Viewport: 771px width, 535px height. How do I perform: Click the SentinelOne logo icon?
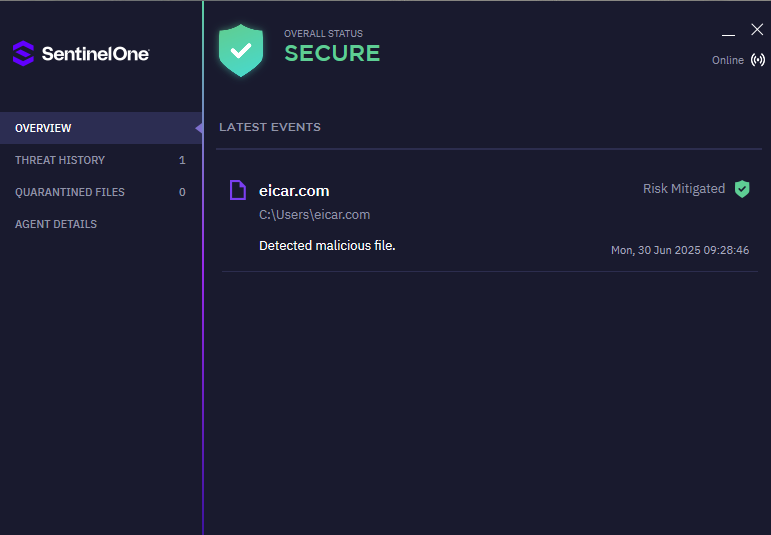[23, 53]
